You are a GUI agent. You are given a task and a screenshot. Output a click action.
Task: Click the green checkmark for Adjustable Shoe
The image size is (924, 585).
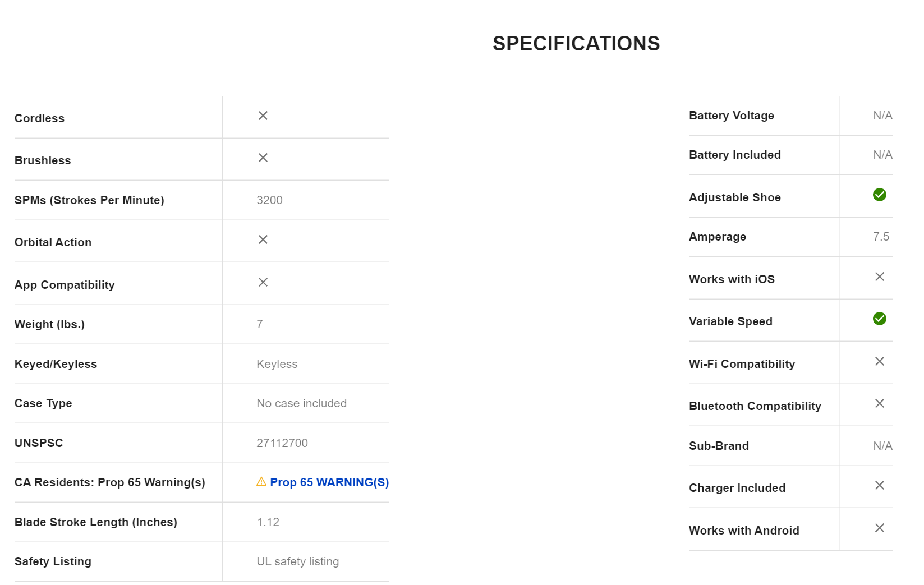pyautogui.click(x=879, y=195)
